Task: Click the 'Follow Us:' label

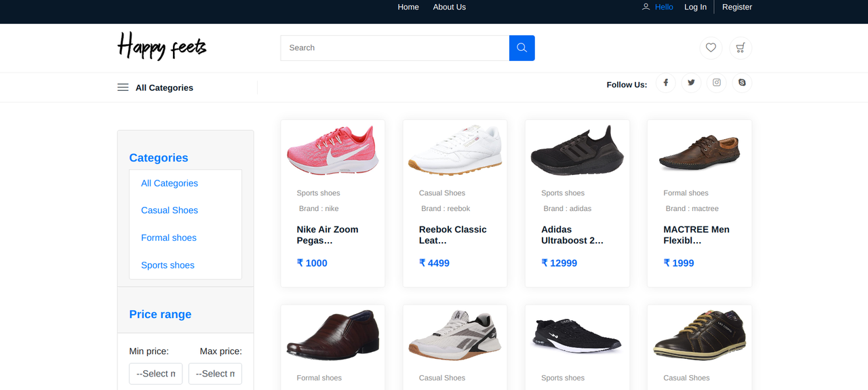Action: (627, 85)
